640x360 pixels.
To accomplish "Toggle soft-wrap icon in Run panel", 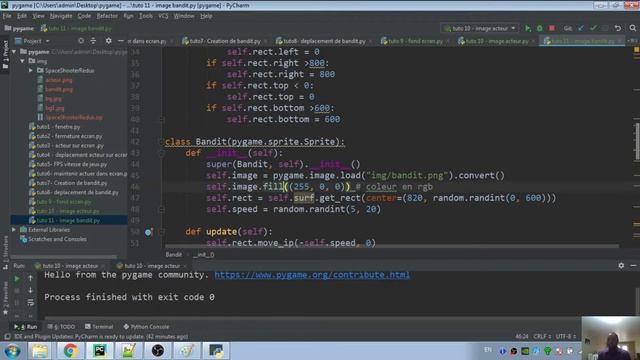I will [x=30, y=302].
